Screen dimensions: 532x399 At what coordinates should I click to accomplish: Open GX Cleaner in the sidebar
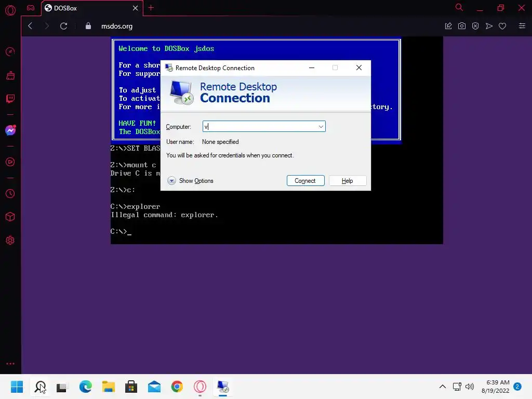tap(10, 75)
